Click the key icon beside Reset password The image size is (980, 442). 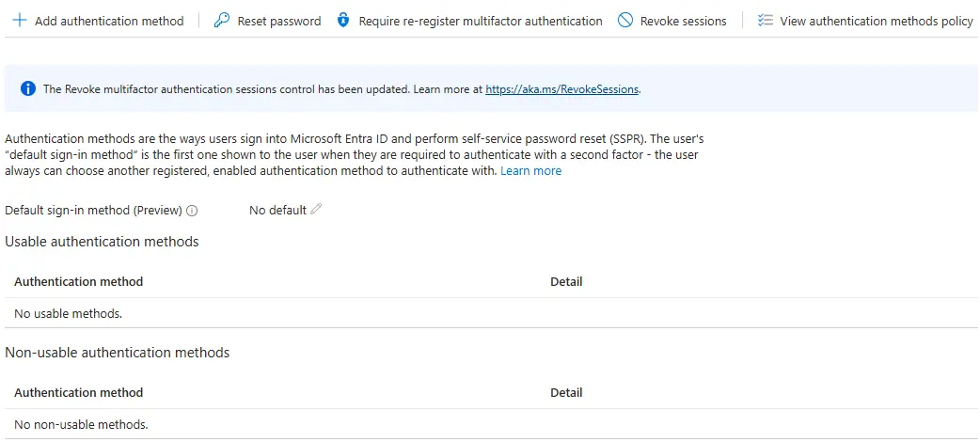coord(222,21)
